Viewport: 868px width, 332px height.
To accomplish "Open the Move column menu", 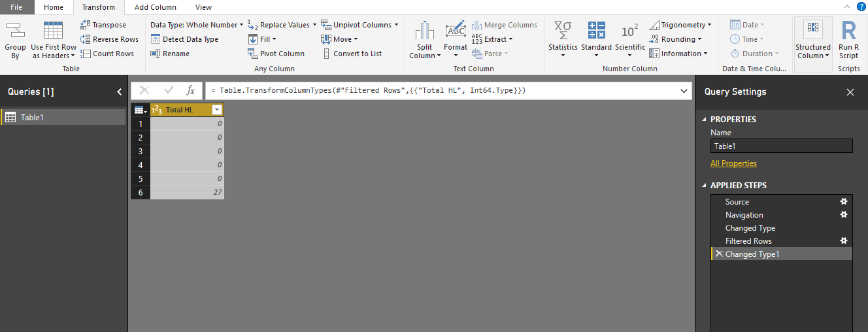I will click(339, 39).
